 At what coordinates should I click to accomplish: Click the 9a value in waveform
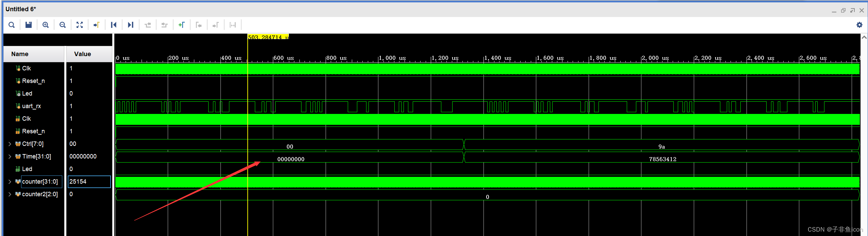pos(661,147)
